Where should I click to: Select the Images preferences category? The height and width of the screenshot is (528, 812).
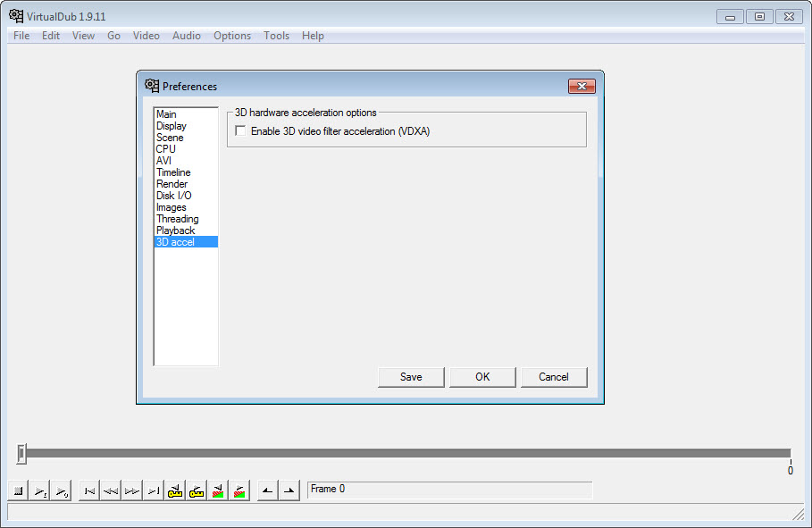click(x=186, y=207)
